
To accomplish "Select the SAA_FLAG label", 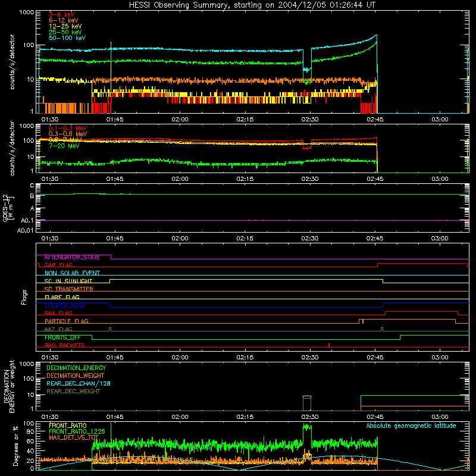I will pyautogui.click(x=58, y=314).
